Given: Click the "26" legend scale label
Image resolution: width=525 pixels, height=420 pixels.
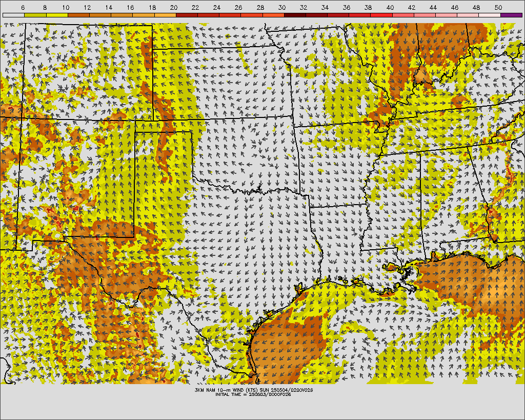Looking at the screenshot, I should (238, 7).
